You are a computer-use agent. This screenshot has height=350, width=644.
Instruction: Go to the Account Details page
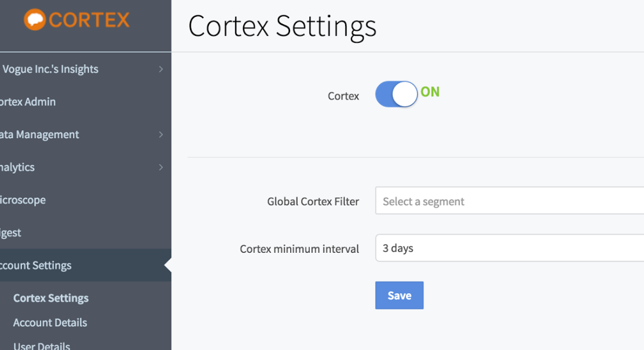click(x=50, y=322)
